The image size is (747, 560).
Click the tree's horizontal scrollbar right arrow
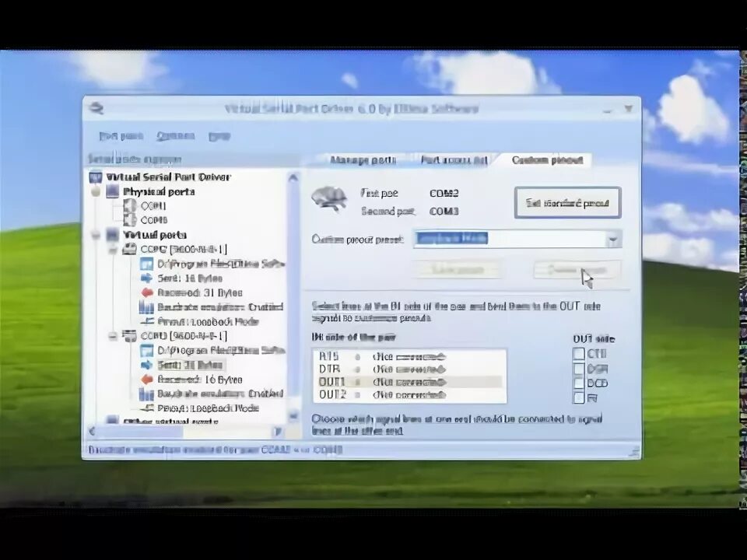coord(278,432)
